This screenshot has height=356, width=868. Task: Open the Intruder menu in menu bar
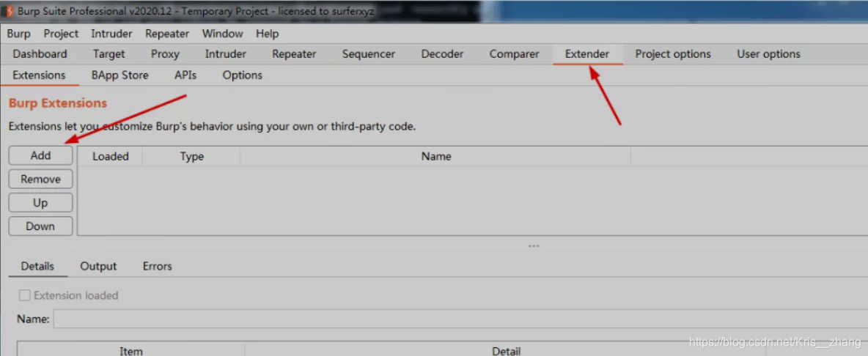click(112, 34)
